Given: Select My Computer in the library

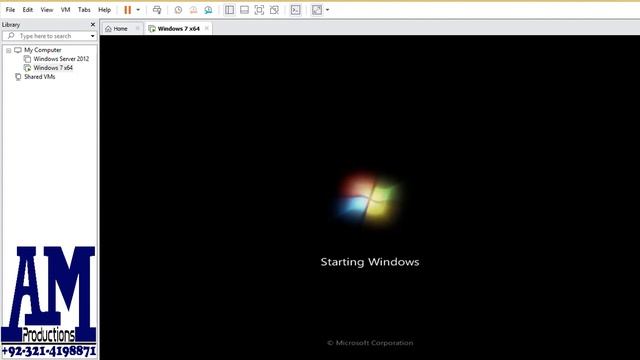Looking at the screenshot, I should (42, 50).
